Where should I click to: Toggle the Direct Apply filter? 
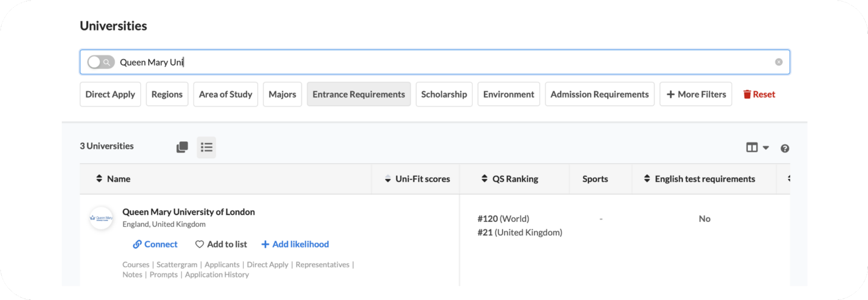110,94
